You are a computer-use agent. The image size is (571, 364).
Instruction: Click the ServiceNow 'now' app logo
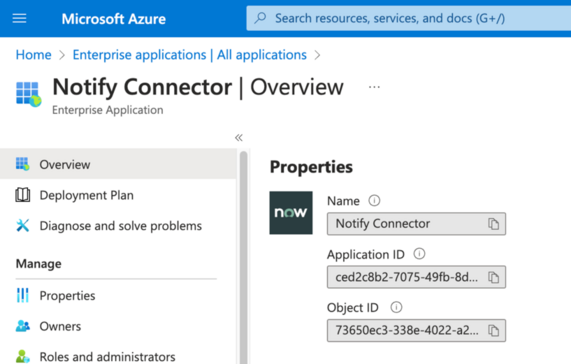click(291, 213)
